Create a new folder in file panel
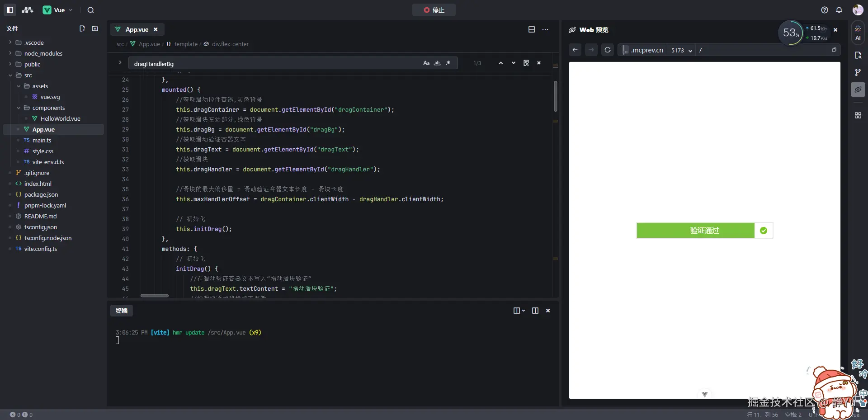The height and width of the screenshot is (420, 868). tap(95, 28)
